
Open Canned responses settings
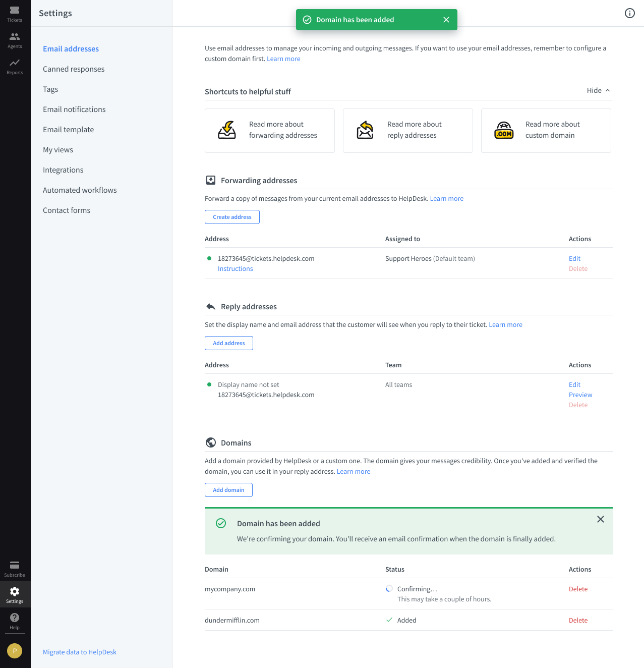coord(74,69)
